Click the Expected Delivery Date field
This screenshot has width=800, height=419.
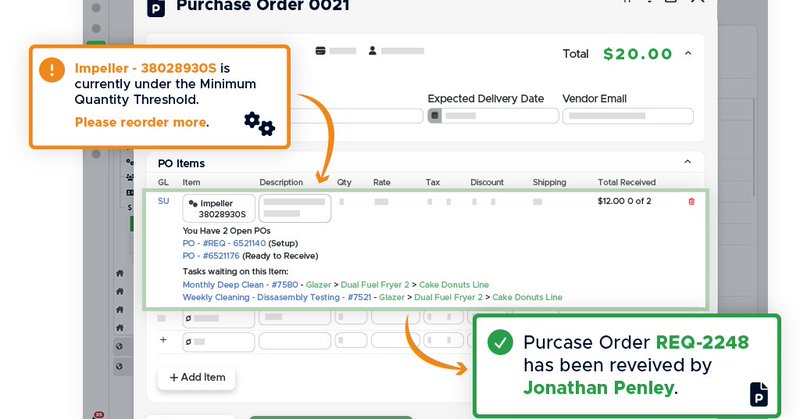point(493,116)
